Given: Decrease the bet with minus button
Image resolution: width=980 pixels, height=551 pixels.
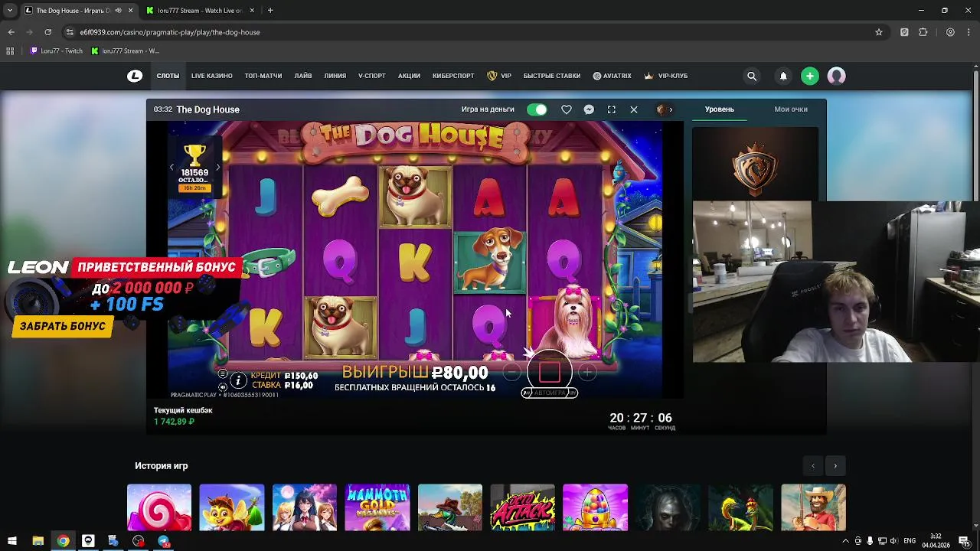Looking at the screenshot, I should click(x=512, y=373).
